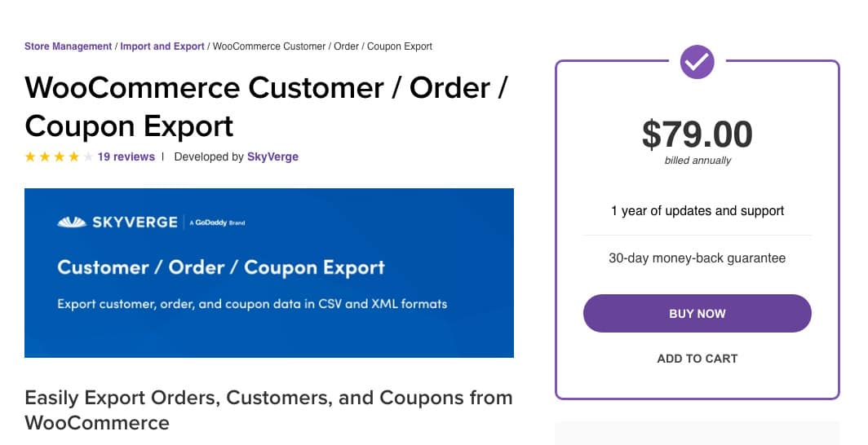
Task: Click the $79.00 price text
Action: pos(697,134)
